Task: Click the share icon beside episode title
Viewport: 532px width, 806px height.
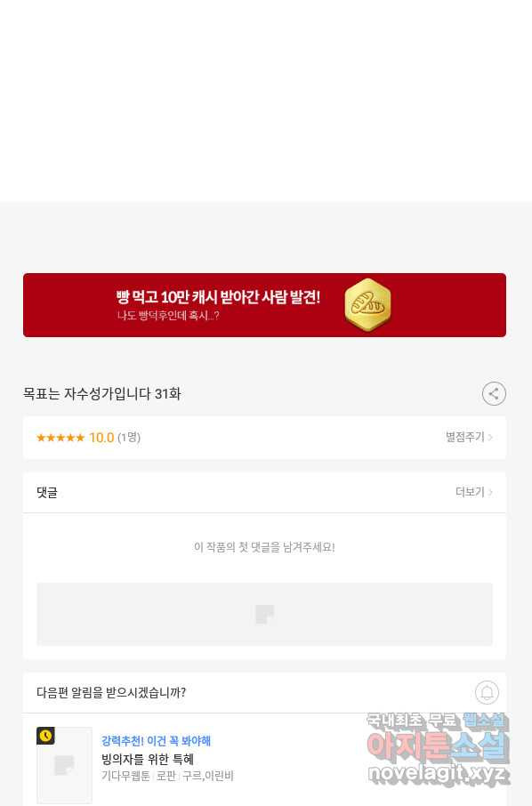Action: (x=494, y=394)
